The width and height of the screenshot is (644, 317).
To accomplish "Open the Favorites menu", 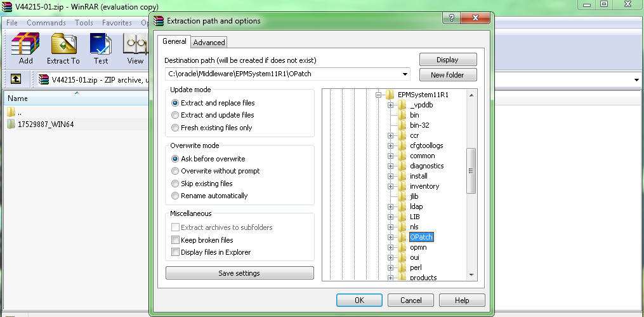I will pos(117,23).
